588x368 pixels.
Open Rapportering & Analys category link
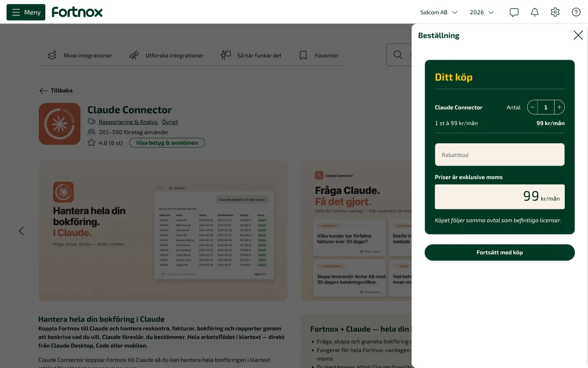coord(128,122)
